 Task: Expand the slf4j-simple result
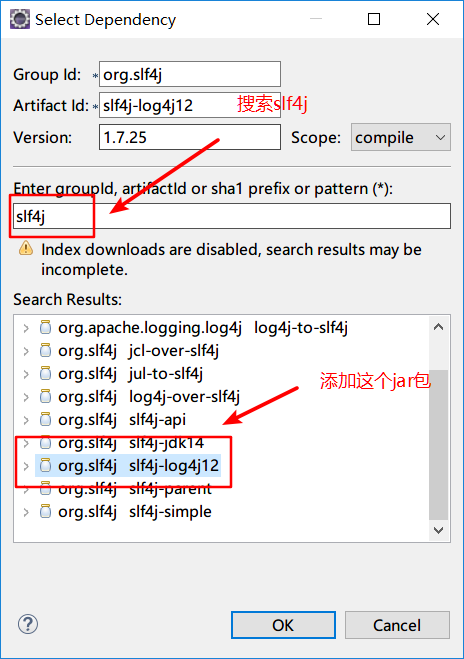point(26,512)
